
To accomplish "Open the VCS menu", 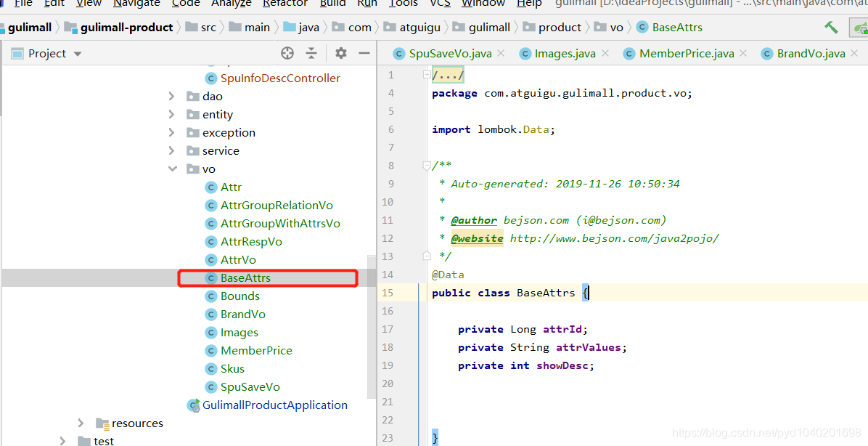I will click(440, 4).
